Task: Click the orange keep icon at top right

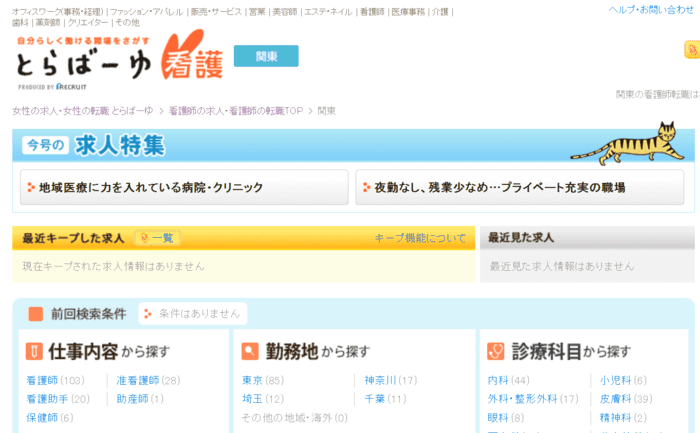Action: 692,50
